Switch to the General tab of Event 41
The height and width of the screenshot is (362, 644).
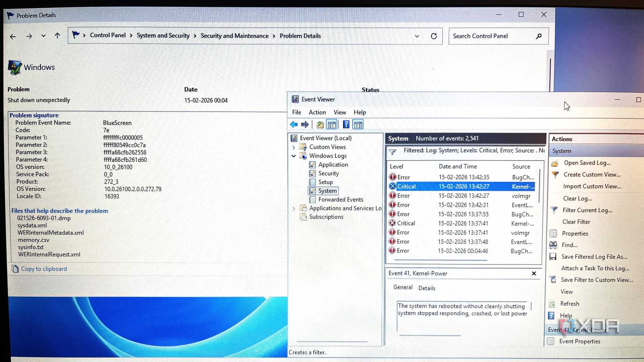tap(403, 287)
